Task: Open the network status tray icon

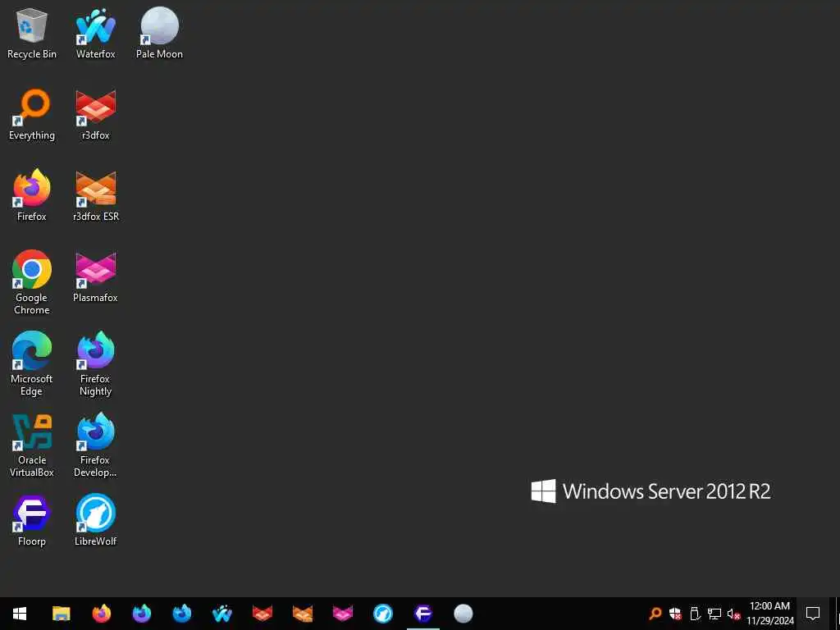Action: tap(714, 614)
